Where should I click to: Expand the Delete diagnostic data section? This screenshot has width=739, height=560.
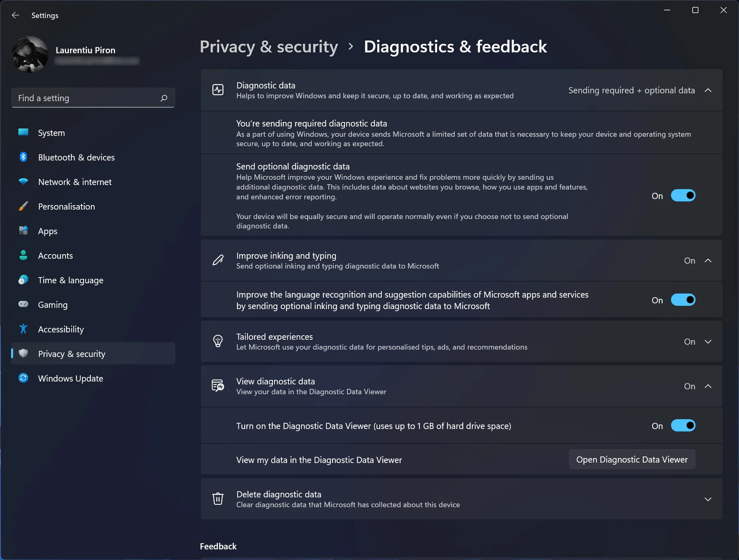pos(707,499)
